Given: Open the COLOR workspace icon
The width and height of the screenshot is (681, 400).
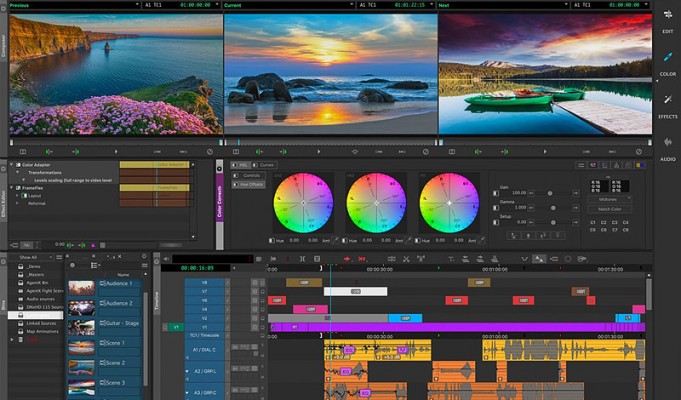Looking at the screenshot, I should click(668, 57).
